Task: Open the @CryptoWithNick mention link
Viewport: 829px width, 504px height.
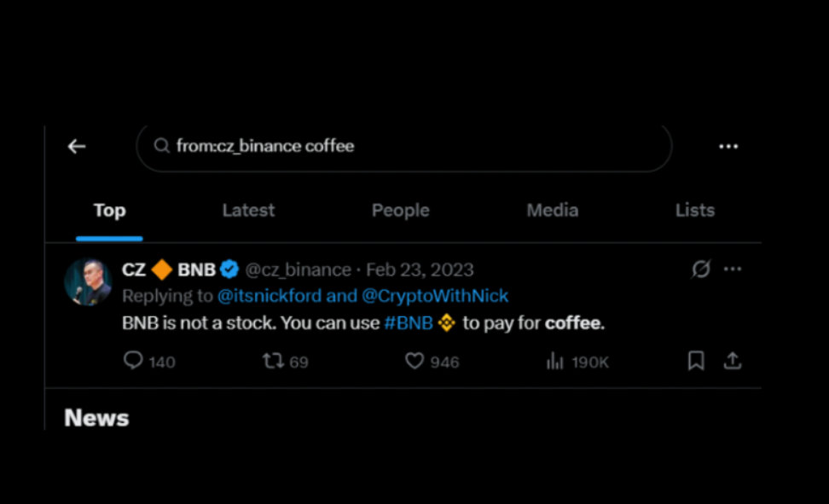Action: (x=435, y=296)
